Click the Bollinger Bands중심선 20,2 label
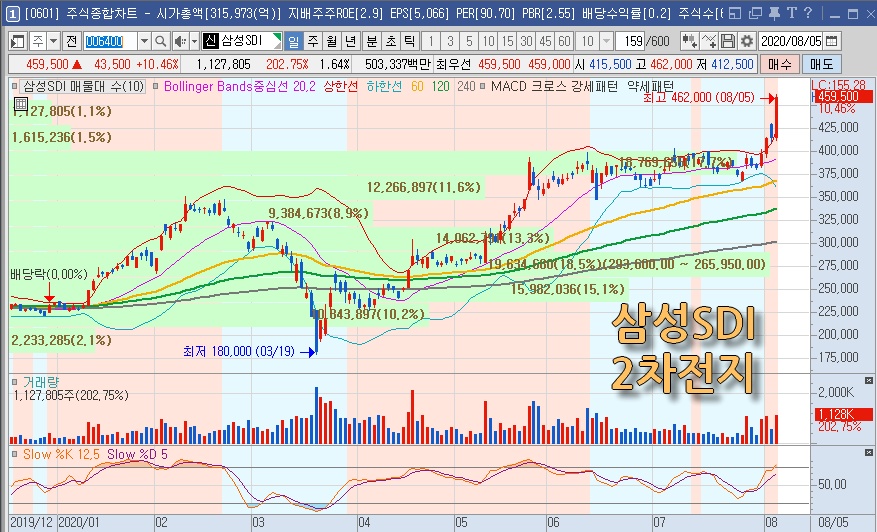This screenshot has height=532, width=877. 240,86
